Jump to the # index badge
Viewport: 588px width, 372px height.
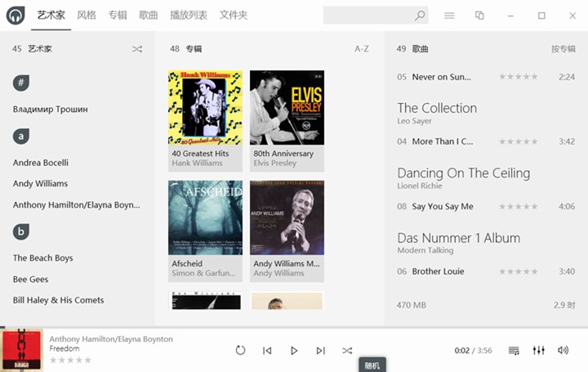point(21,83)
